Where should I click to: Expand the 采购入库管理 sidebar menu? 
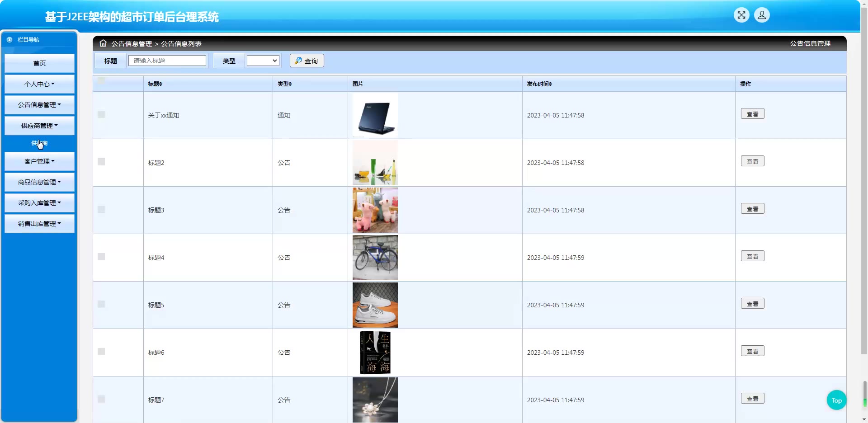(x=39, y=203)
